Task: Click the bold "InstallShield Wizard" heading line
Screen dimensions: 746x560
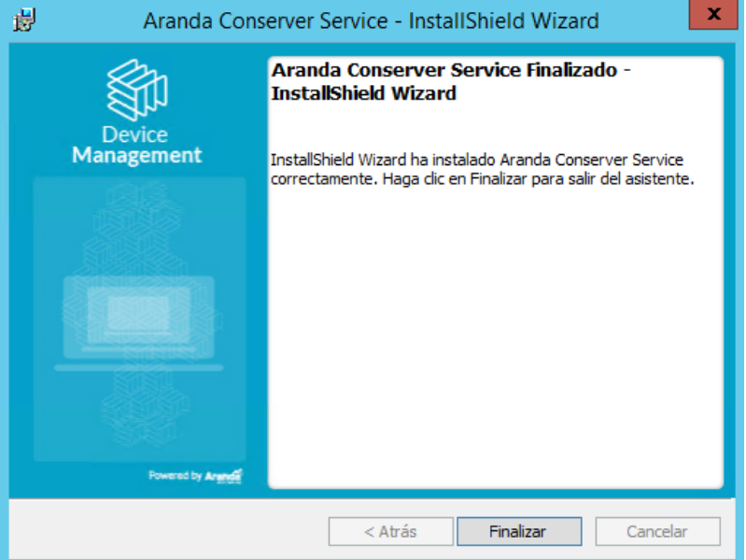Action: pos(363,93)
